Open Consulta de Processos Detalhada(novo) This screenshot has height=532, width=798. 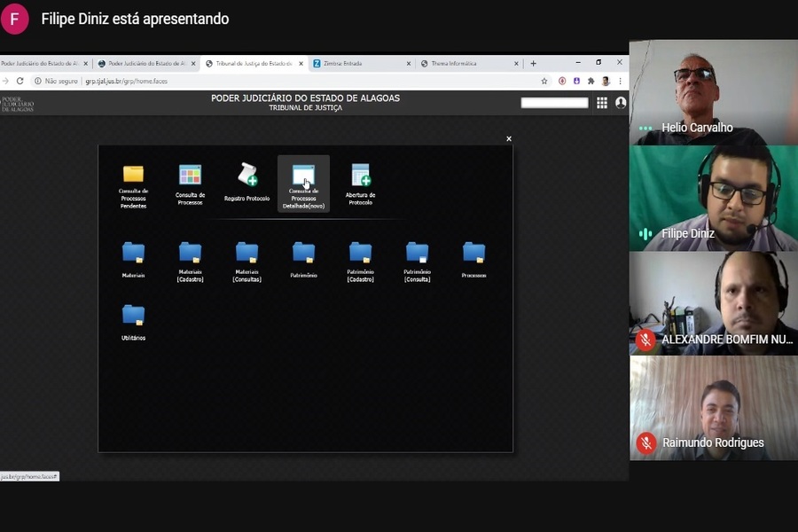(x=303, y=176)
